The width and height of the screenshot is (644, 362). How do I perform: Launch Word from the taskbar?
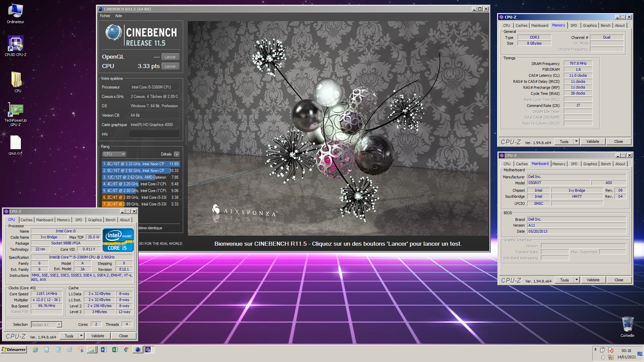point(104,350)
